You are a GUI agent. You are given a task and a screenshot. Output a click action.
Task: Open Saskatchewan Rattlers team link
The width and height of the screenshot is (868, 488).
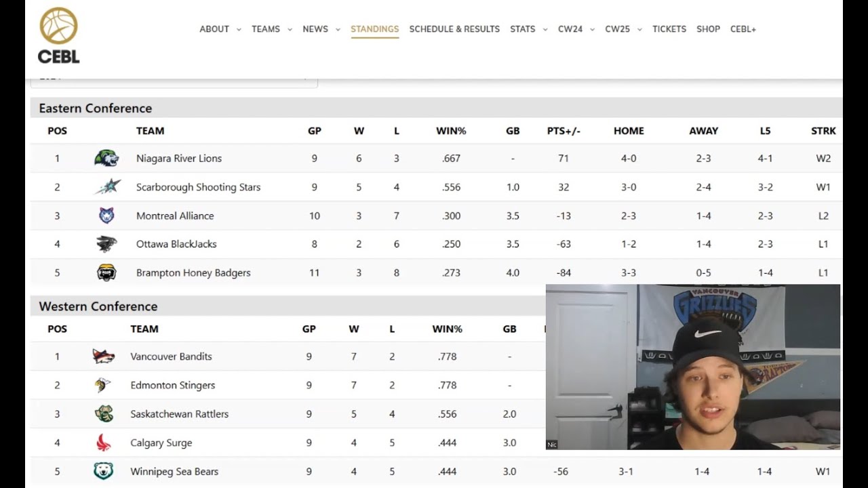tap(179, 413)
